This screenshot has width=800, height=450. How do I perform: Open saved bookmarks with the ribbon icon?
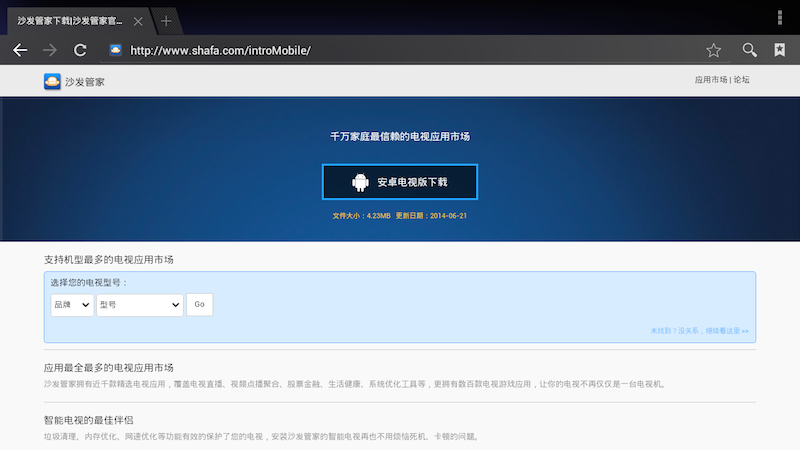780,50
